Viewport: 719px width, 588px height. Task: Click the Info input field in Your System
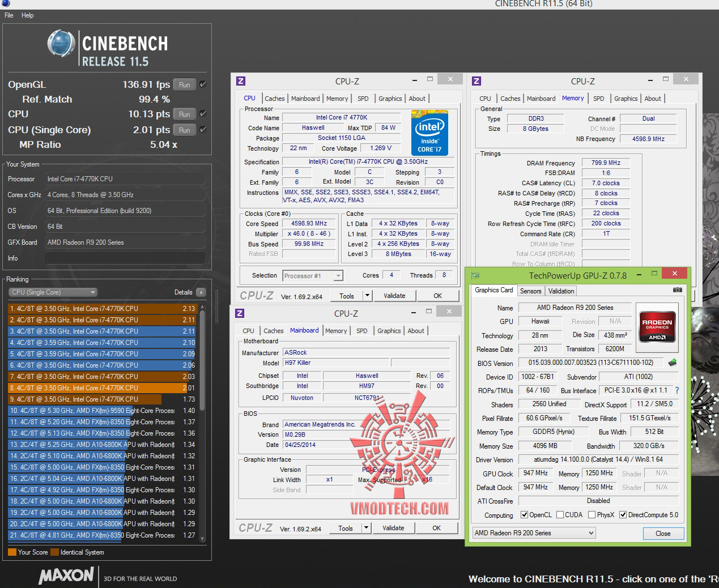pos(125,258)
